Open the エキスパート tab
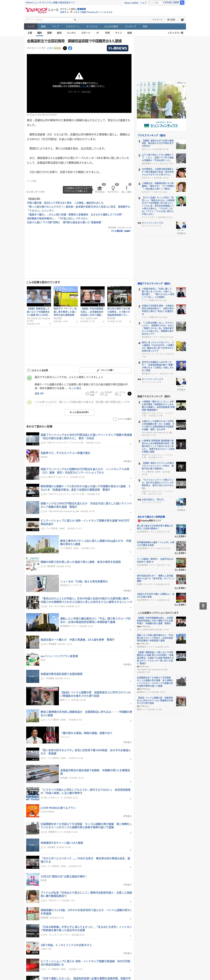 coord(72,27)
